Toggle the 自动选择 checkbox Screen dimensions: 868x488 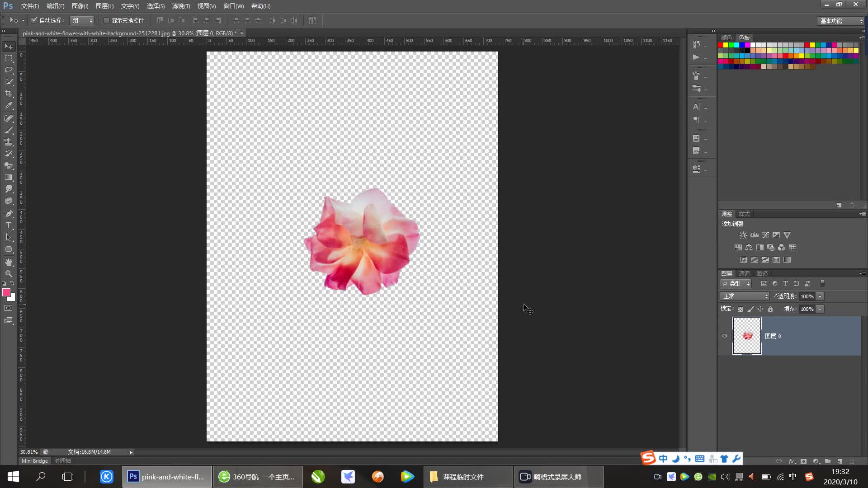click(34, 20)
